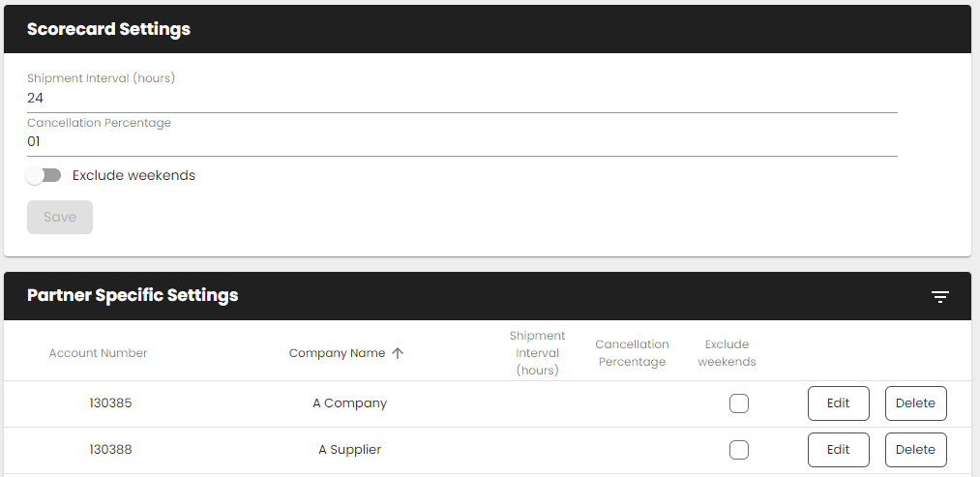
Task: Click the Company Name sort arrow
Action: (x=398, y=353)
